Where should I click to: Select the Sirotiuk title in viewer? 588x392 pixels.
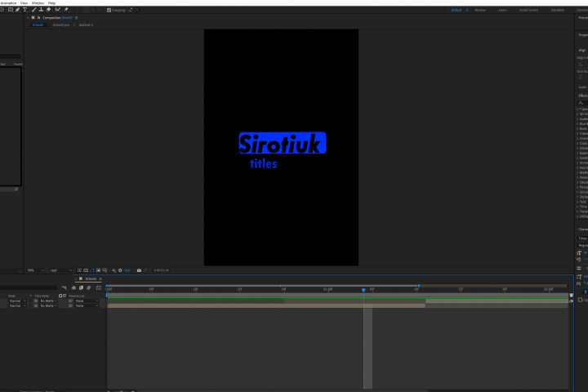click(283, 143)
